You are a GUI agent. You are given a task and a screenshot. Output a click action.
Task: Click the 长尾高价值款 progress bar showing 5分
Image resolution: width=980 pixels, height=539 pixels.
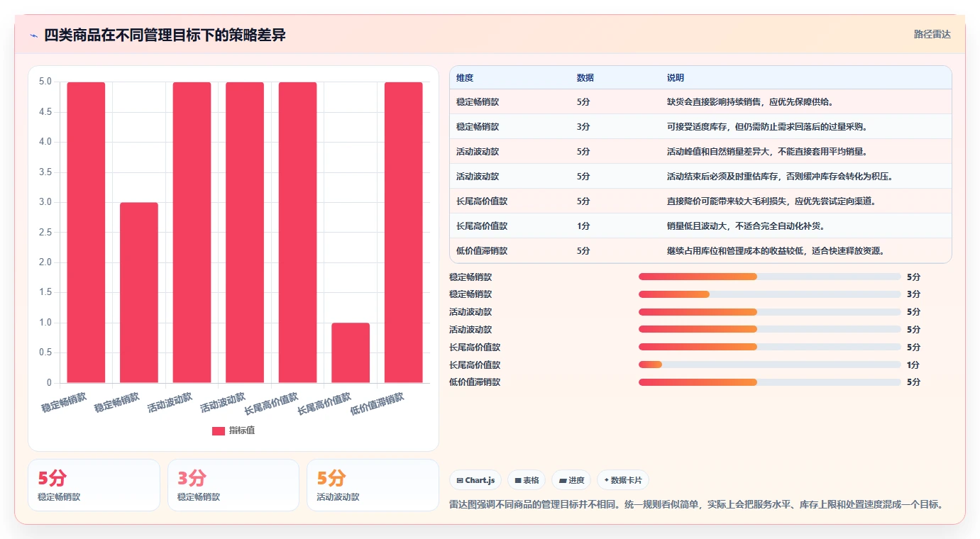(770, 347)
